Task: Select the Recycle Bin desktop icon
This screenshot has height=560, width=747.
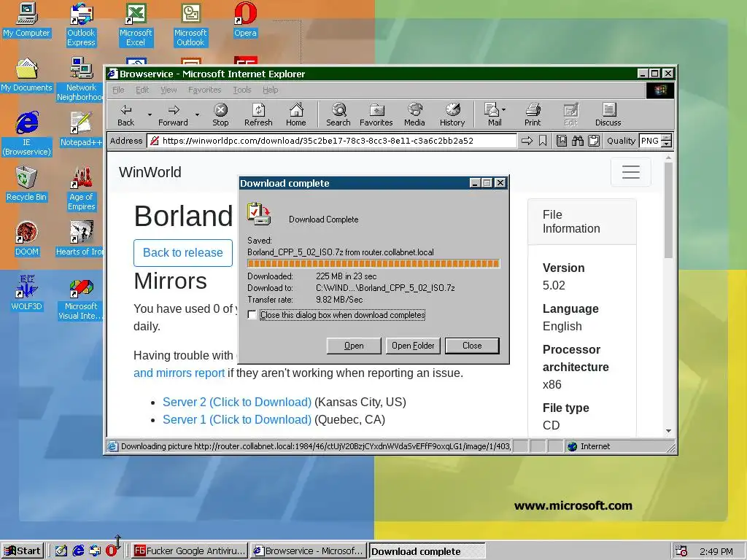Action: click(27, 184)
